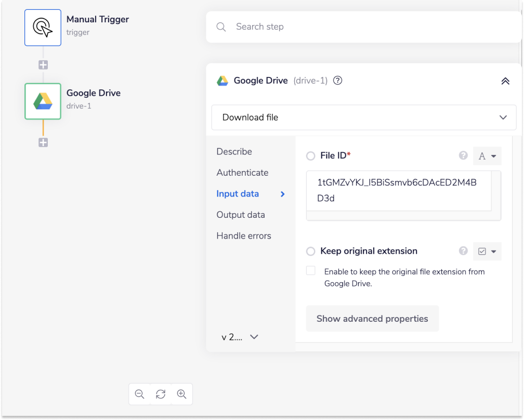Open help for Google Drive step

click(337, 81)
